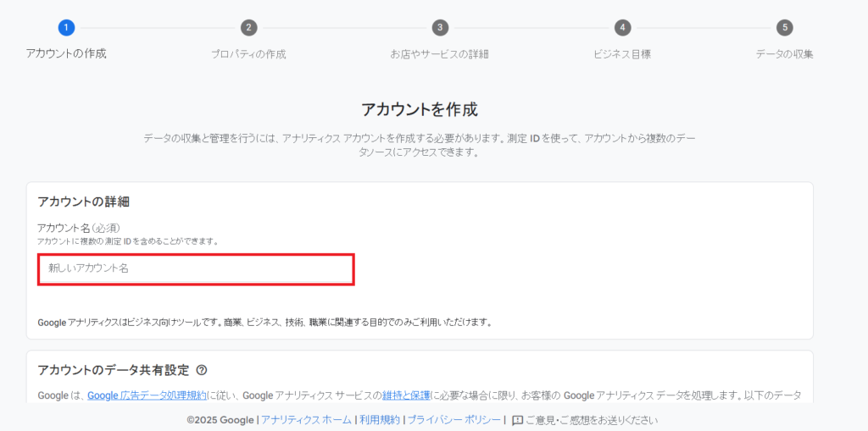This screenshot has height=431, width=868.
Task: Click the step 2 number circle
Action: pyautogui.click(x=248, y=28)
